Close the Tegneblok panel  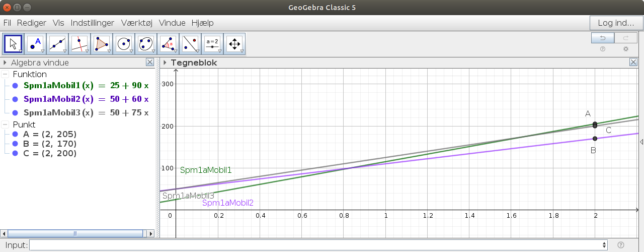tap(633, 62)
